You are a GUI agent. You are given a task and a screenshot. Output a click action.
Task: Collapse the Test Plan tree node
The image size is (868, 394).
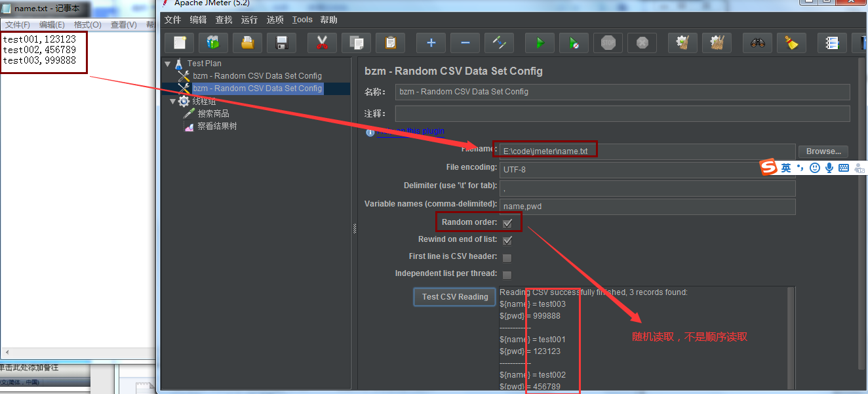pos(168,64)
